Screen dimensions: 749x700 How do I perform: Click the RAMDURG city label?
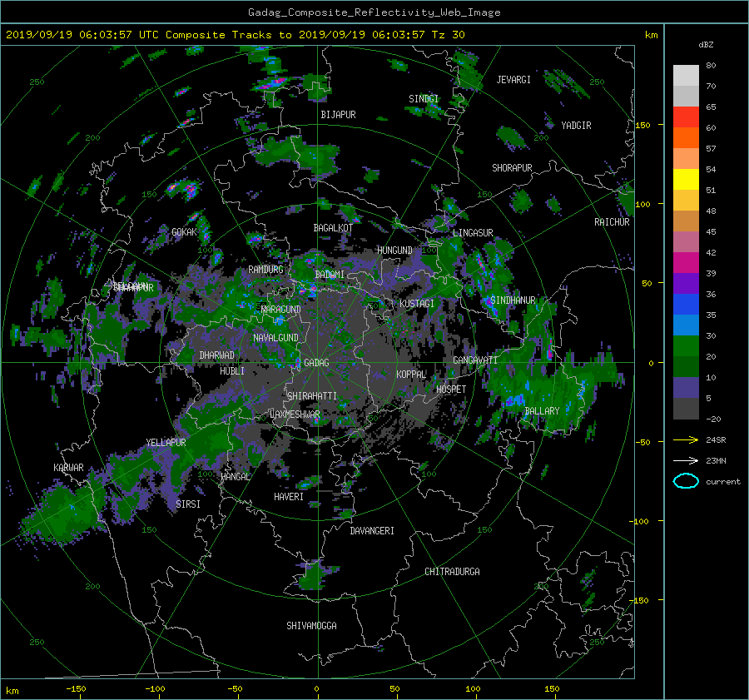pyautogui.click(x=266, y=270)
